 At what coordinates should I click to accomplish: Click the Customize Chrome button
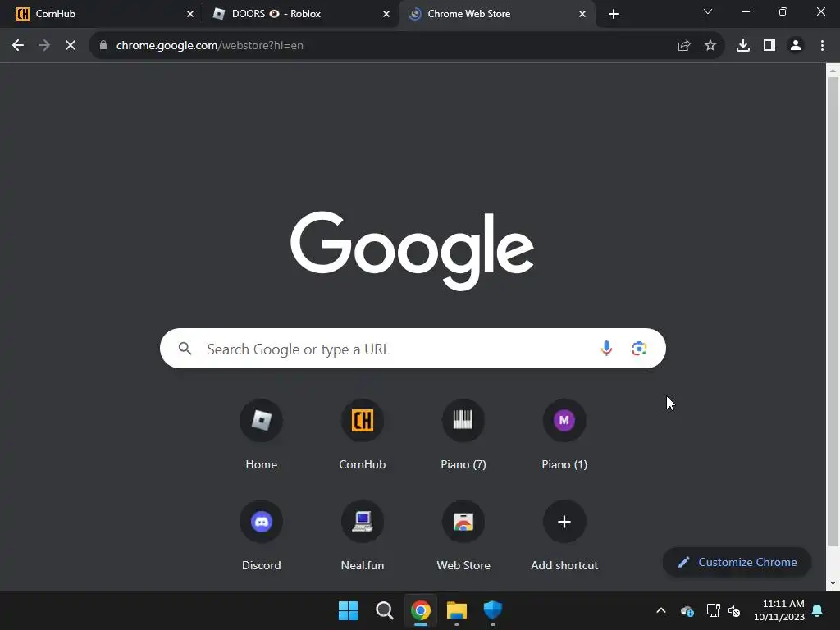737,562
